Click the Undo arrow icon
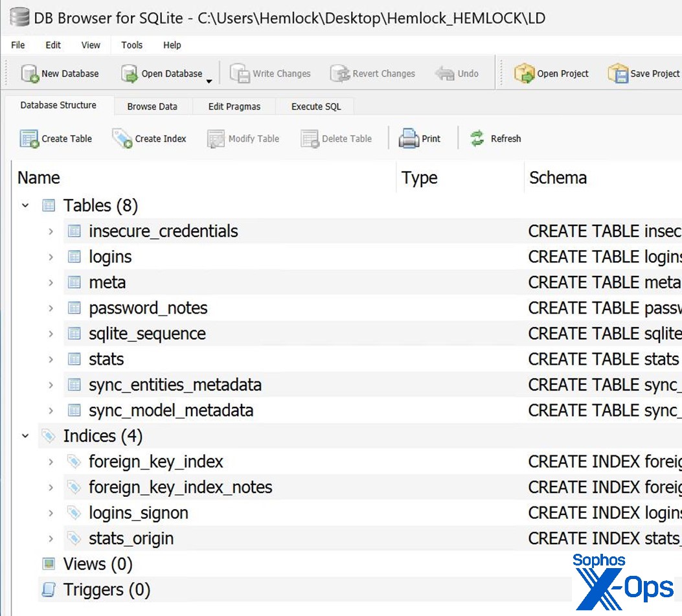 click(444, 74)
